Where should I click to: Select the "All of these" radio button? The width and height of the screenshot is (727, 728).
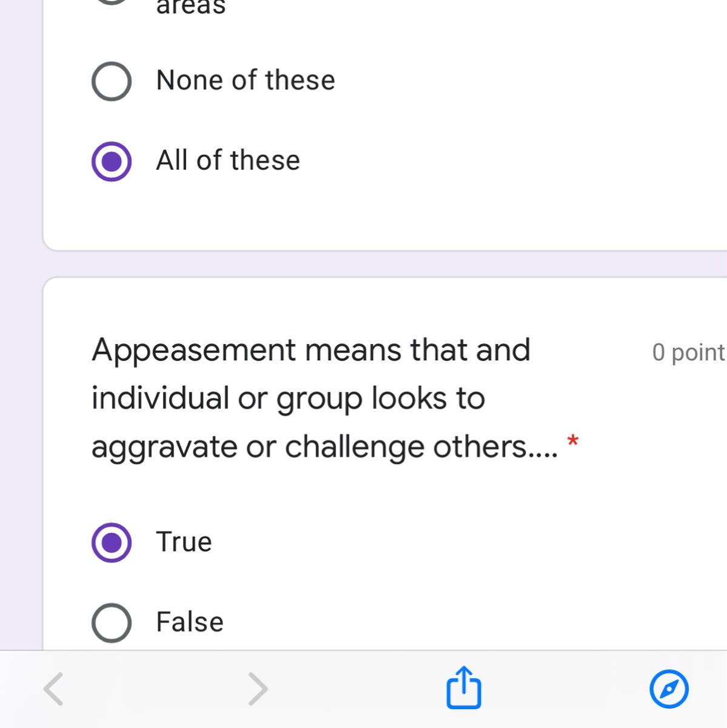(112, 161)
